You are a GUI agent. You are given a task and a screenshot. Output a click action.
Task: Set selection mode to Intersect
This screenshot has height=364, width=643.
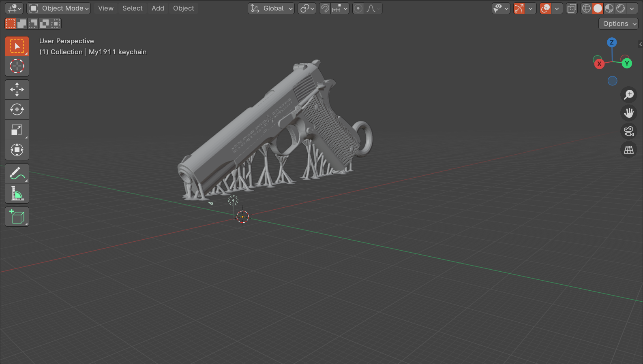point(56,23)
